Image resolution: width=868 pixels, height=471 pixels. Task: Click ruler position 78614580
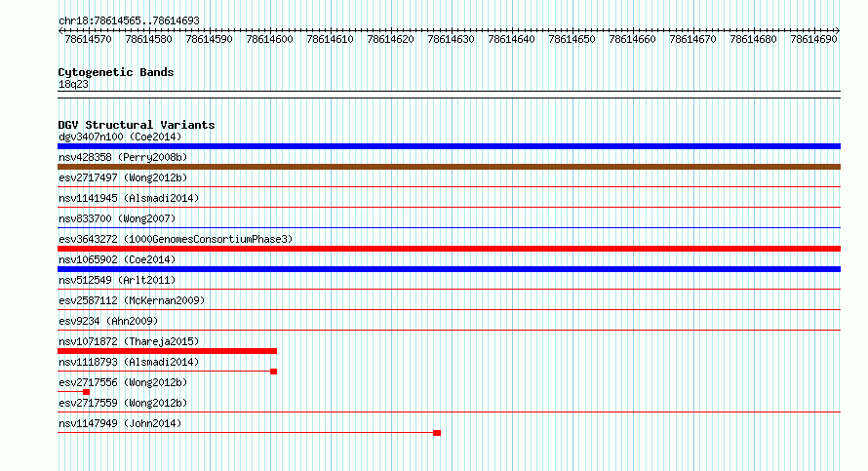pos(148,39)
